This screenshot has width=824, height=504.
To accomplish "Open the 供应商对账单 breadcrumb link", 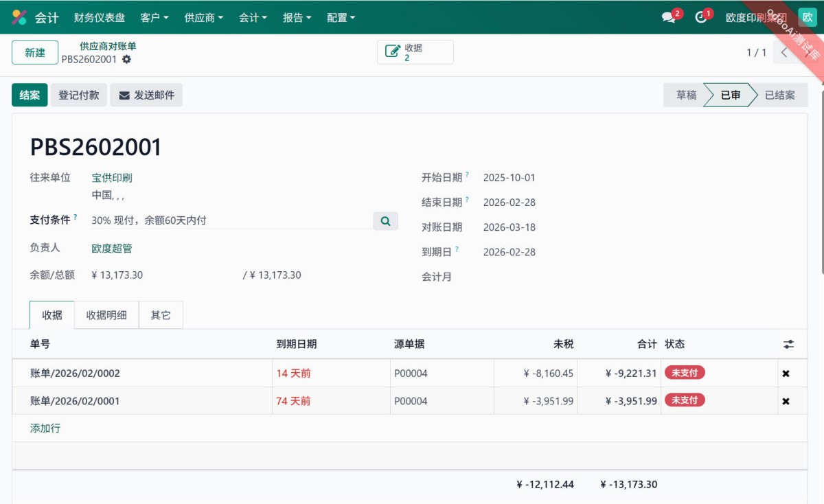I will click(x=108, y=46).
